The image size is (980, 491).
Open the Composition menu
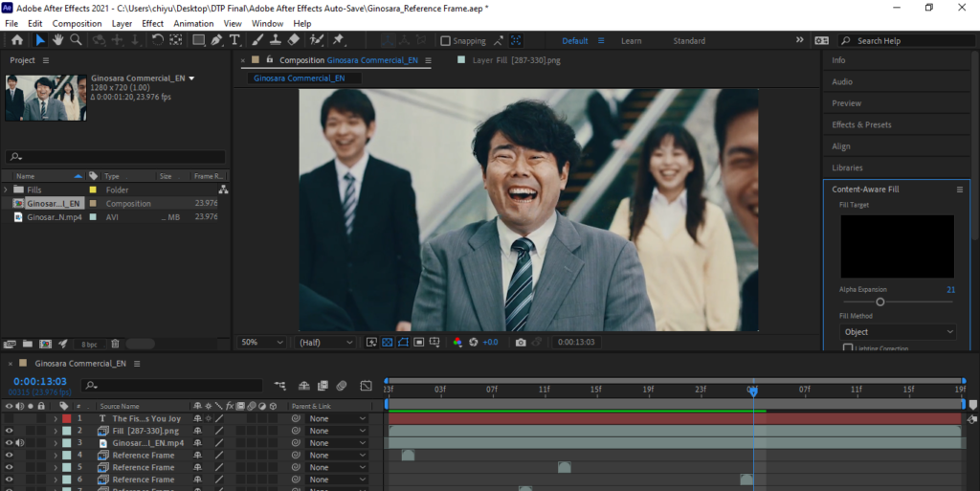(x=77, y=23)
